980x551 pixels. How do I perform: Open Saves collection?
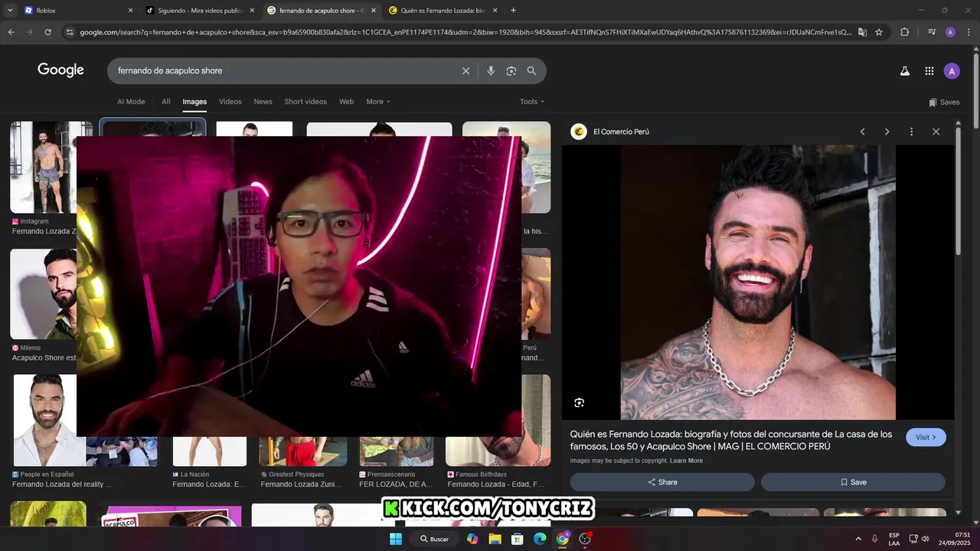pos(944,102)
